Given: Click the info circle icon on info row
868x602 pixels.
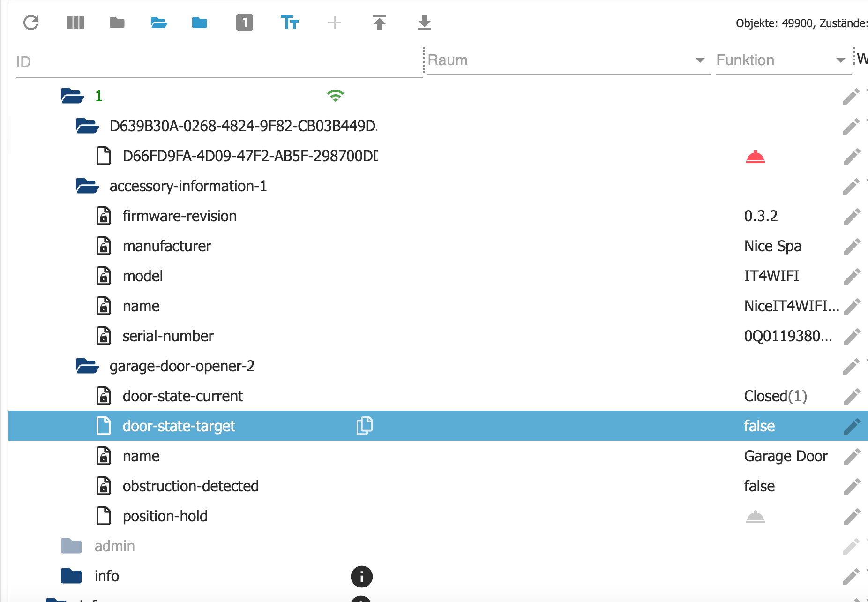Looking at the screenshot, I should coord(362,576).
